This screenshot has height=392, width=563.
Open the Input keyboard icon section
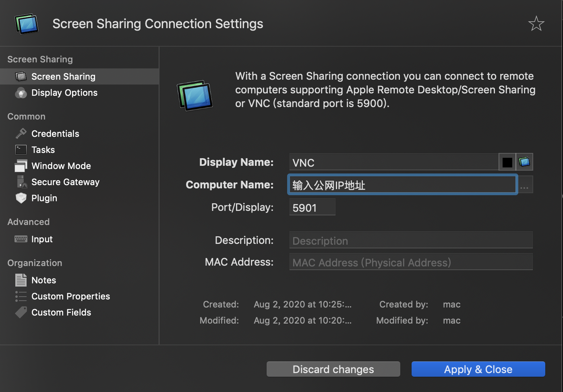(x=21, y=239)
